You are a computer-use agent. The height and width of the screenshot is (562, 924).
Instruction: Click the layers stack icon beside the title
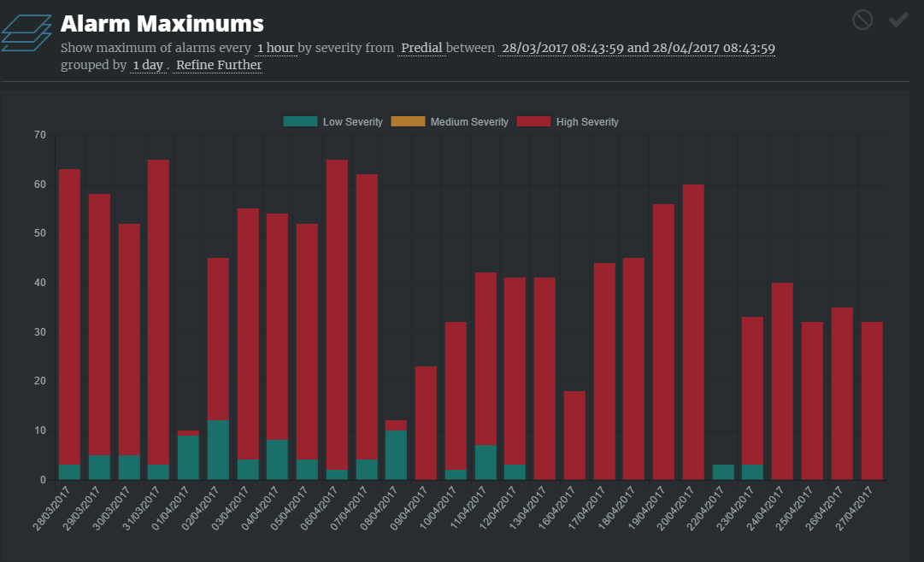tap(28, 34)
